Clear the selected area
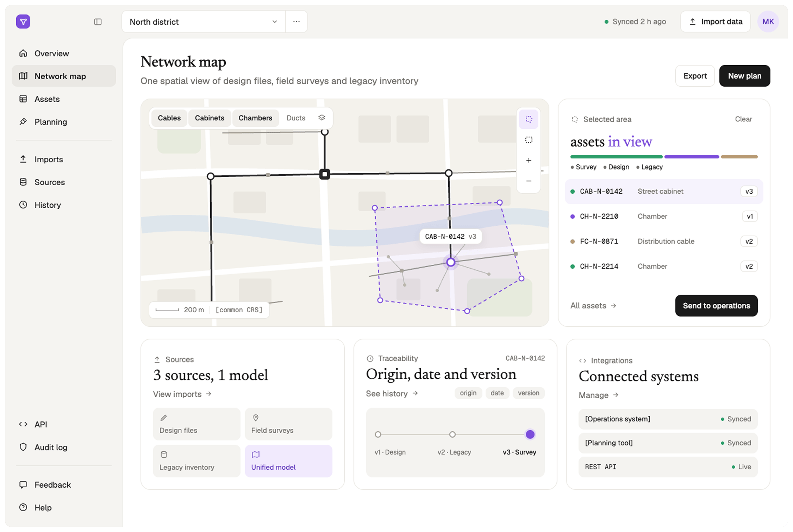The height and width of the screenshot is (532, 793). [x=743, y=119]
